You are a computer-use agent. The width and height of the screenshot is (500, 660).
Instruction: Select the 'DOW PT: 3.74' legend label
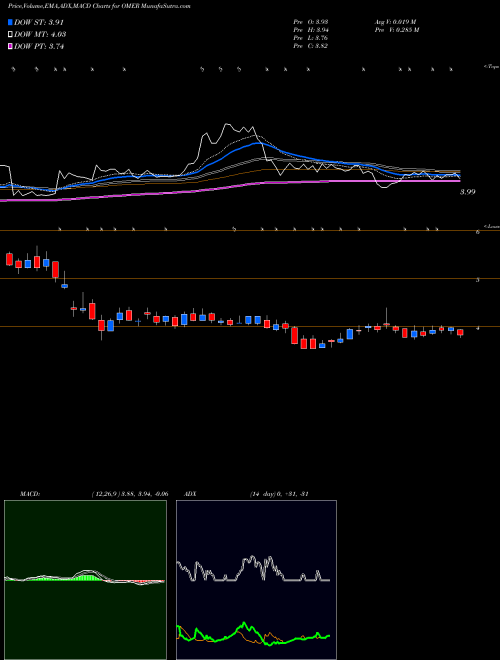pos(39,46)
